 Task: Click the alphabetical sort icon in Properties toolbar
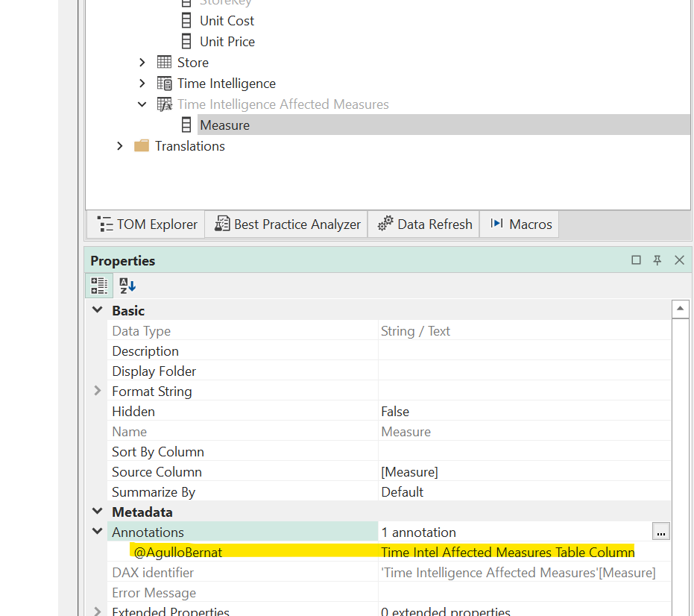[x=125, y=285]
